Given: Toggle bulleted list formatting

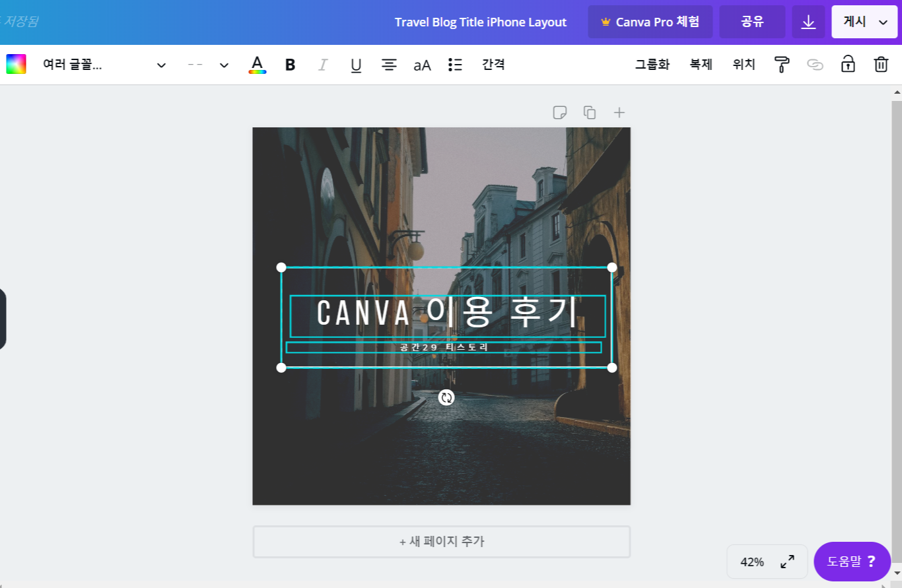Looking at the screenshot, I should [x=455, y=65].
